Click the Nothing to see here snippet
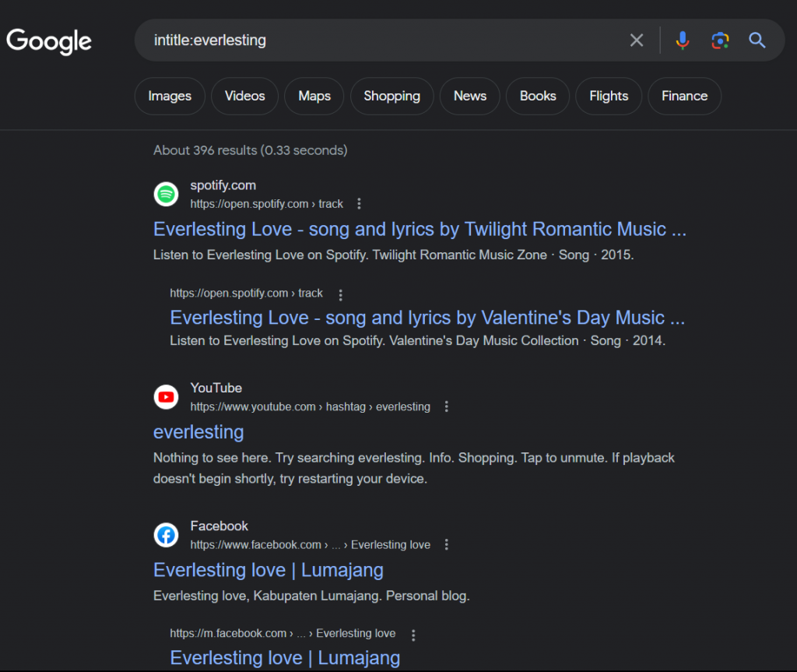797x672 pixels. pos(414,468)
